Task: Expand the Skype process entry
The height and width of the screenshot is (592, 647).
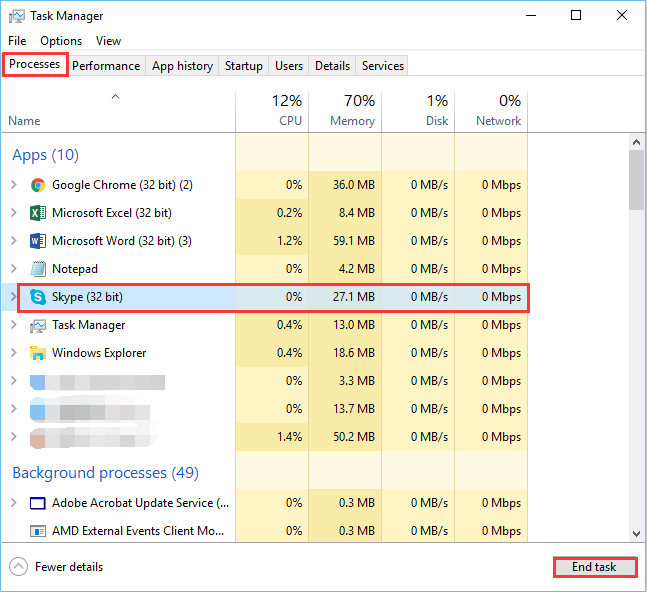Action: [14, 297]
